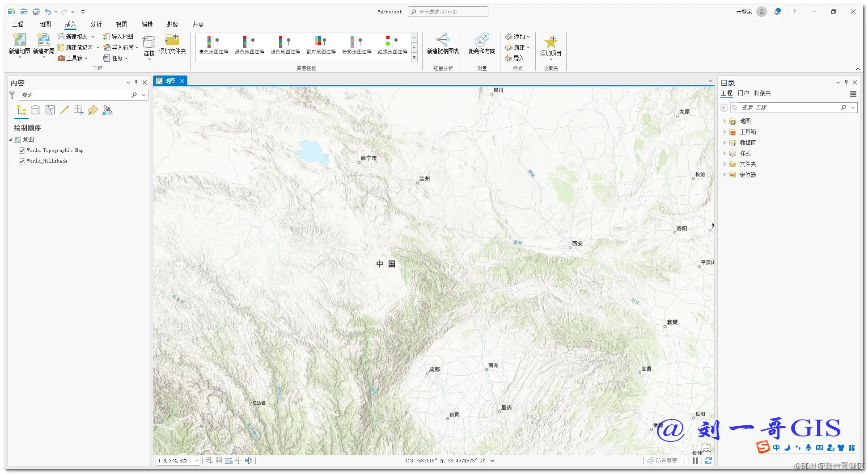Open the 分析 ribbon tab
The image size is (868, 474).
(96, 24)
